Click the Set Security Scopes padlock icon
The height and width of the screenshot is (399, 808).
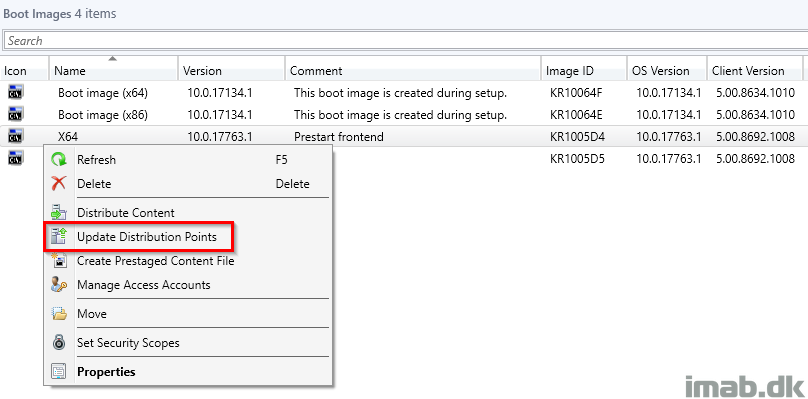59,342
